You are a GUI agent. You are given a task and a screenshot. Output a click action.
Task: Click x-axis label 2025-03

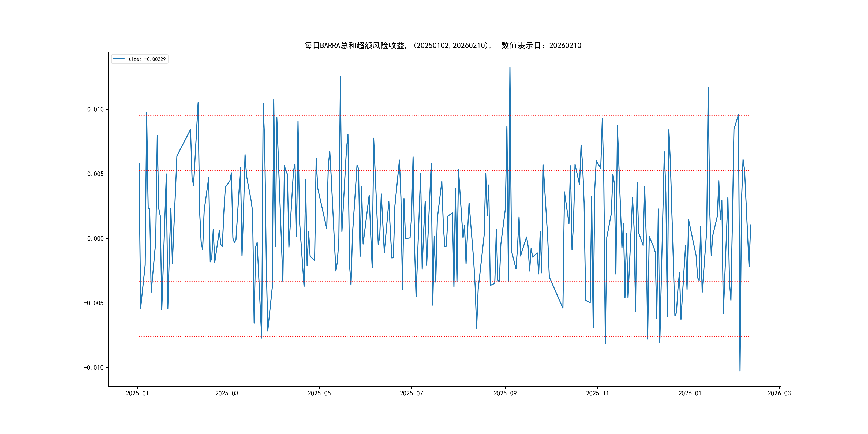coord(227,393)
